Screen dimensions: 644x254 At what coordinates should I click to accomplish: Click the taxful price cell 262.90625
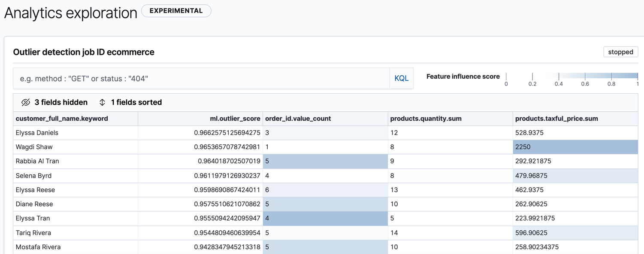pos(575,204)
